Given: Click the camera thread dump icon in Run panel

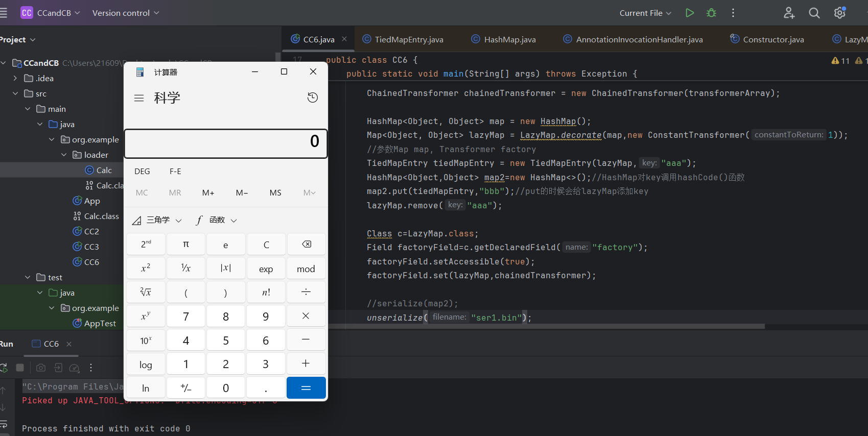Looking at the screenshot, I should pyautogui.click(x=41, y=368).
